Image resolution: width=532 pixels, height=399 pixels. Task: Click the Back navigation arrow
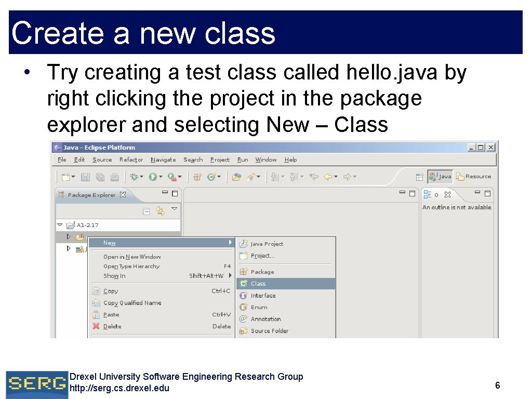[328, 177]
